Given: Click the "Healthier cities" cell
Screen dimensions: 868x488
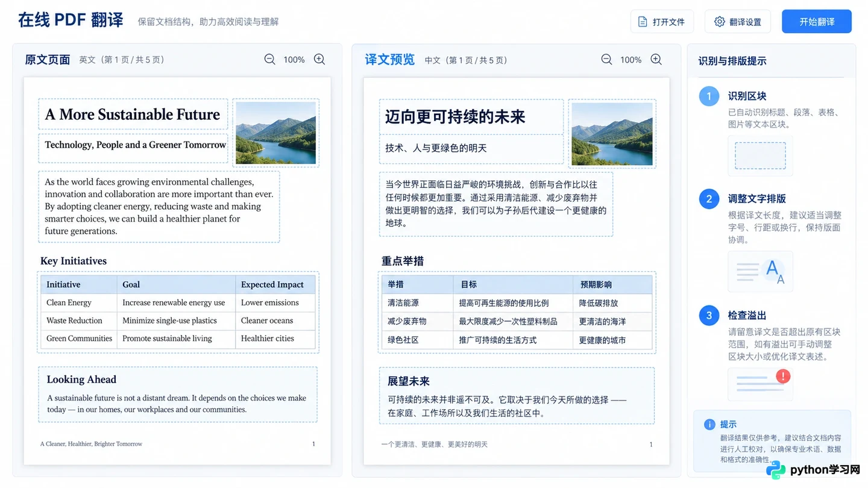Looking at the screenshot, I should tap(275, 339).
